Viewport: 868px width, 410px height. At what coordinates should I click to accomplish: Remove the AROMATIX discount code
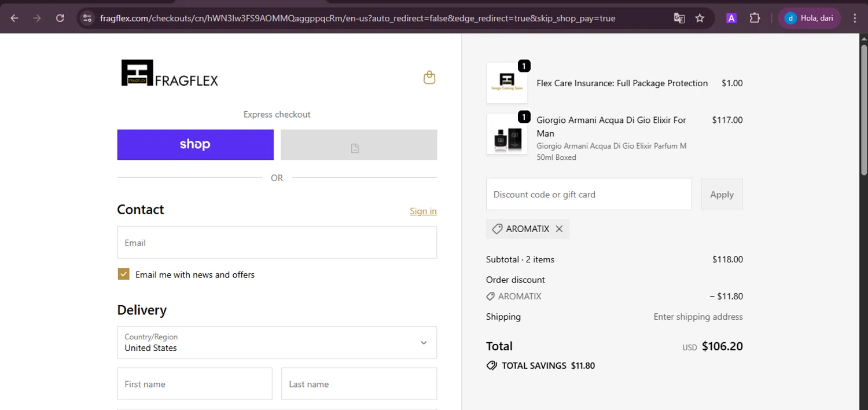coord(559,229)
